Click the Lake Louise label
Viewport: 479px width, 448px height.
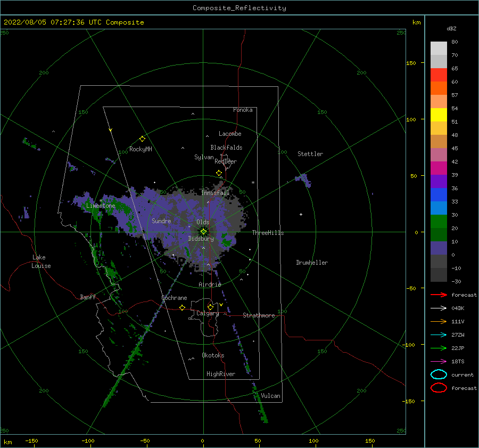(41, 262)
